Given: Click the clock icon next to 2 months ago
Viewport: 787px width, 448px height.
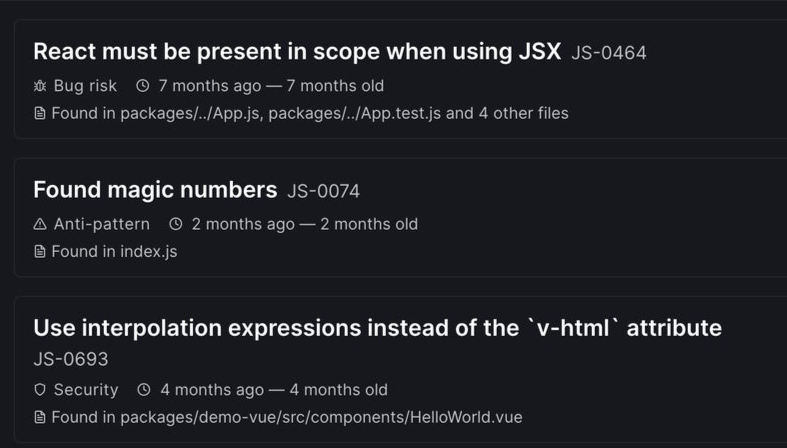Looking at the screenshot, I should point(176,224).
